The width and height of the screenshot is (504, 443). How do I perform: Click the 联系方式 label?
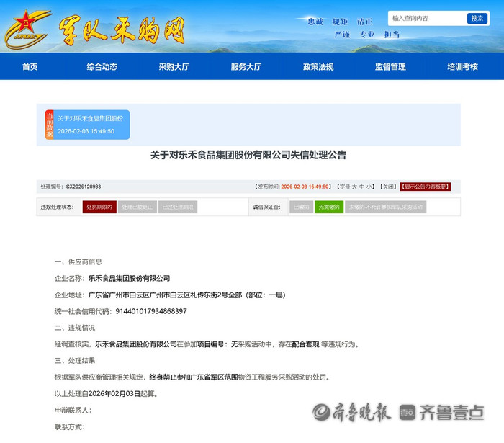coord(70,427)
